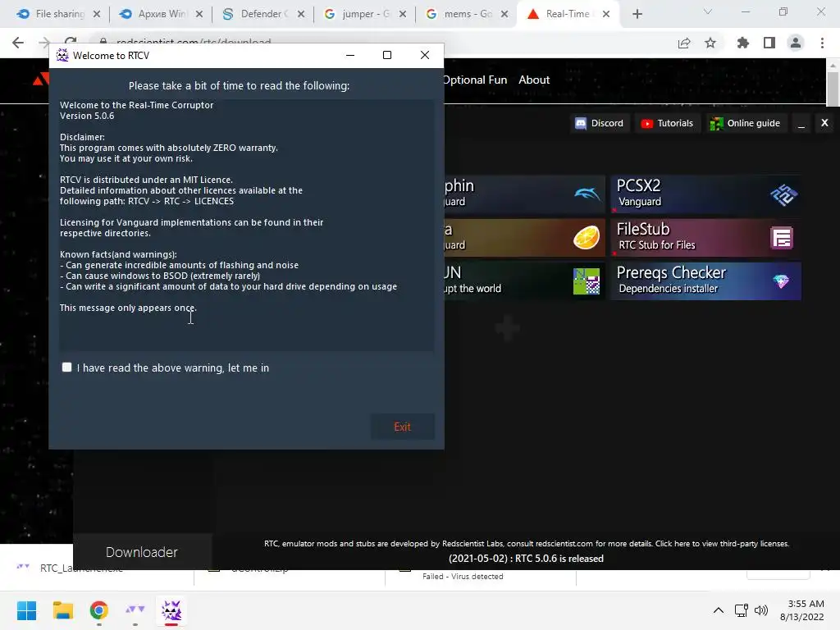840x630 pixels.
Task: Open the Discord link in RTC launcher
Action: tap(599, 123)
